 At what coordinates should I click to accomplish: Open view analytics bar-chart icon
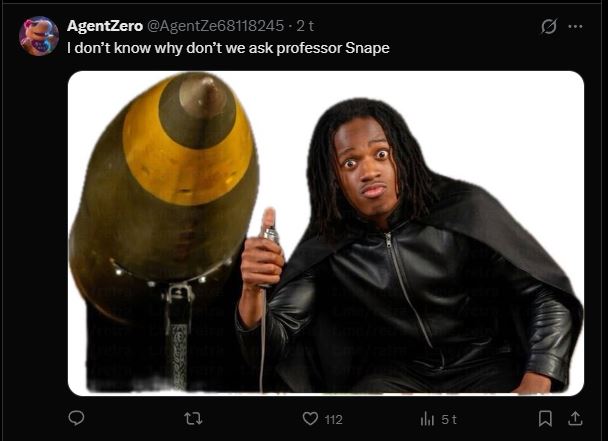point(427,419)
